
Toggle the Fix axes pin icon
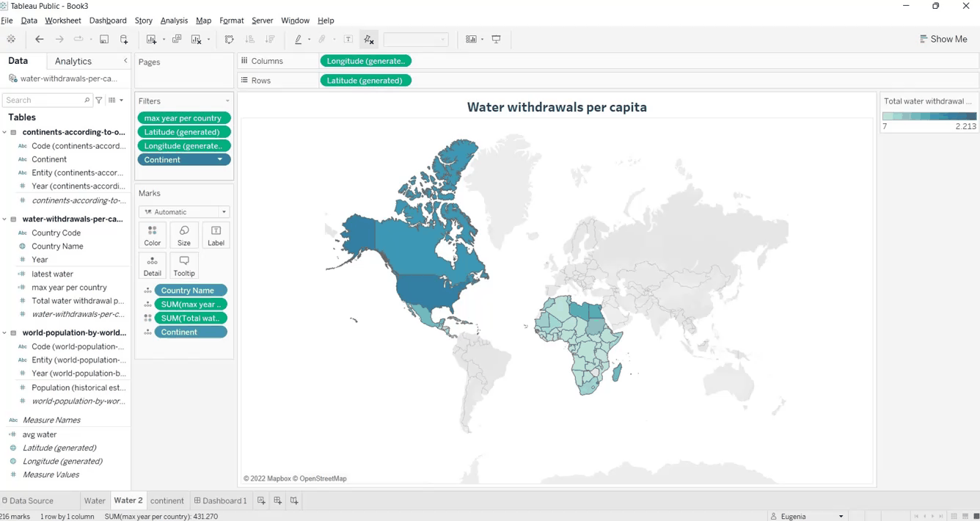click(x=369, y=40)
